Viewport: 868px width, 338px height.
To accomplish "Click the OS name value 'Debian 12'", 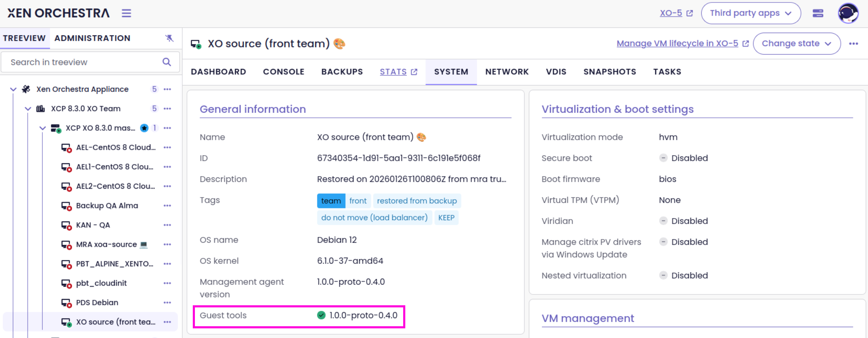I will [337, 240].
